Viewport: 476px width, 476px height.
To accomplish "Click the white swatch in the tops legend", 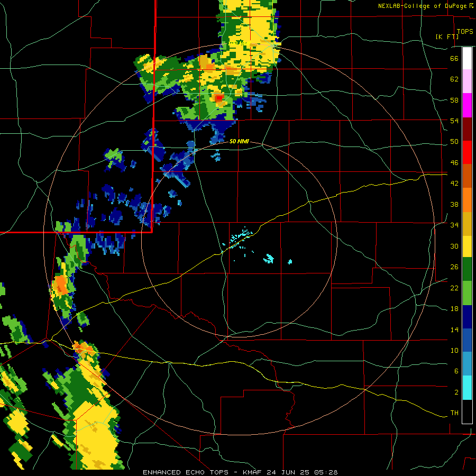I will (x=467, y=58).
